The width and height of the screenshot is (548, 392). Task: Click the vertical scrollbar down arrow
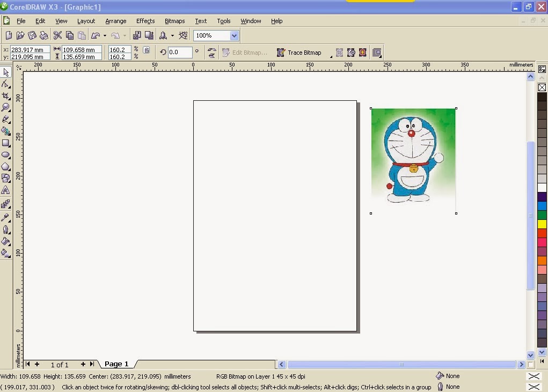click(x=530, y=355)
